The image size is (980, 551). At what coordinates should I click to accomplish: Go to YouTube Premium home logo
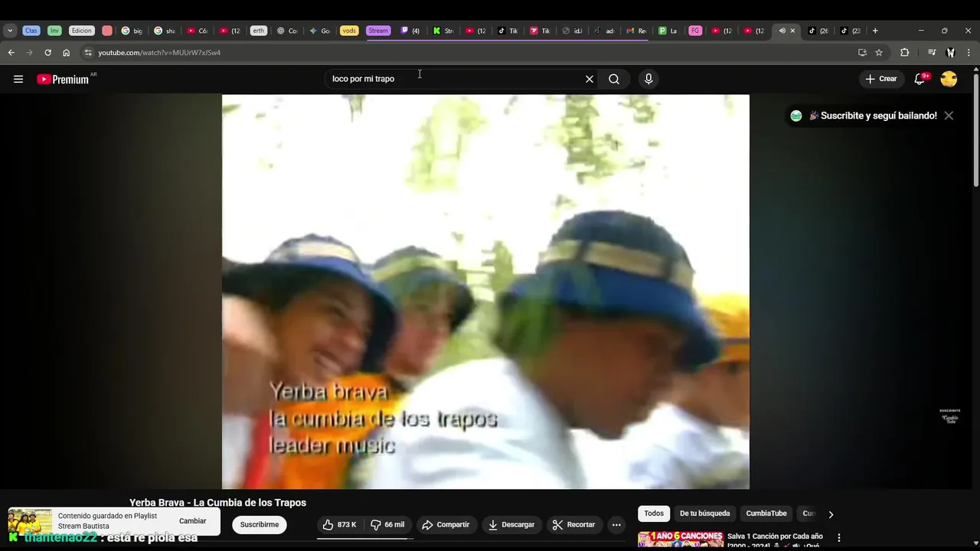coord(63,79)
